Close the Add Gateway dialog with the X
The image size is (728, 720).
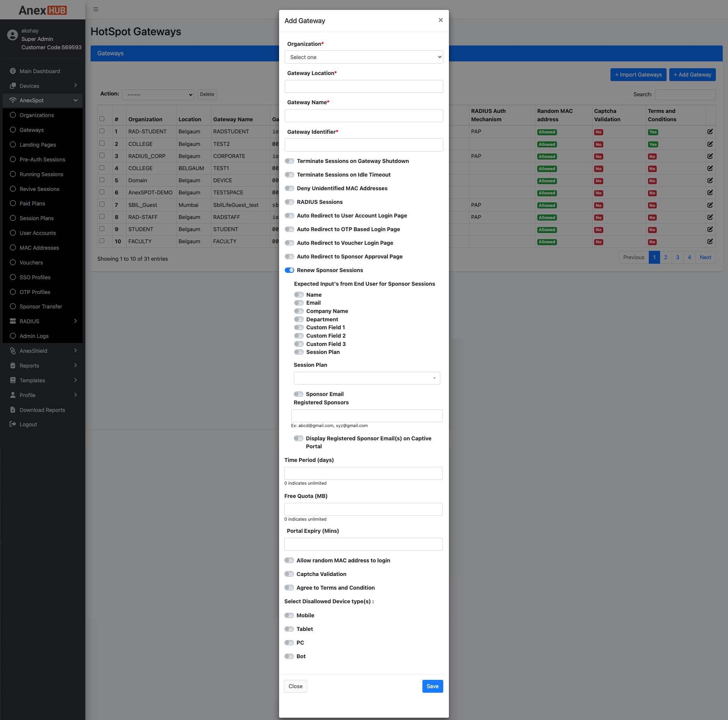point(440,20)
